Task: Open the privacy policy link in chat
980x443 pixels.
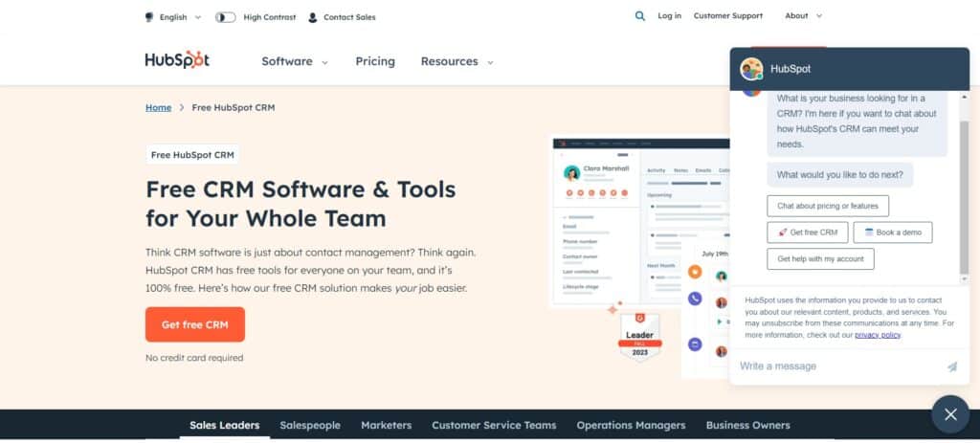Action: coord(878,335)
